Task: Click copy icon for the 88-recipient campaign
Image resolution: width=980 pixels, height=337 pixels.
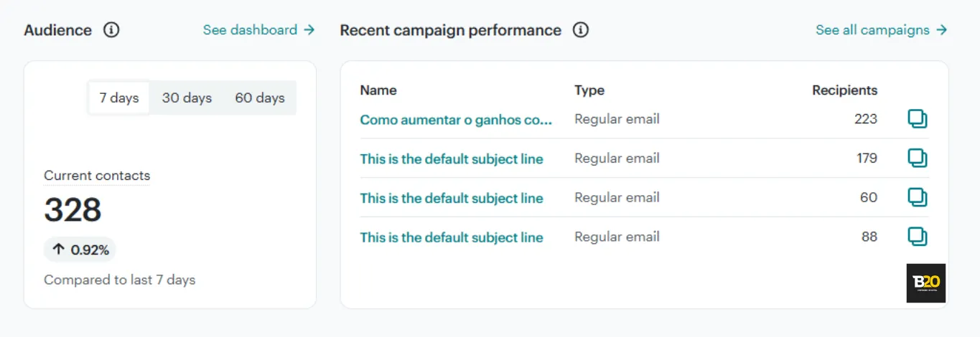Action: pyautogui.click(x=918, y=237)
